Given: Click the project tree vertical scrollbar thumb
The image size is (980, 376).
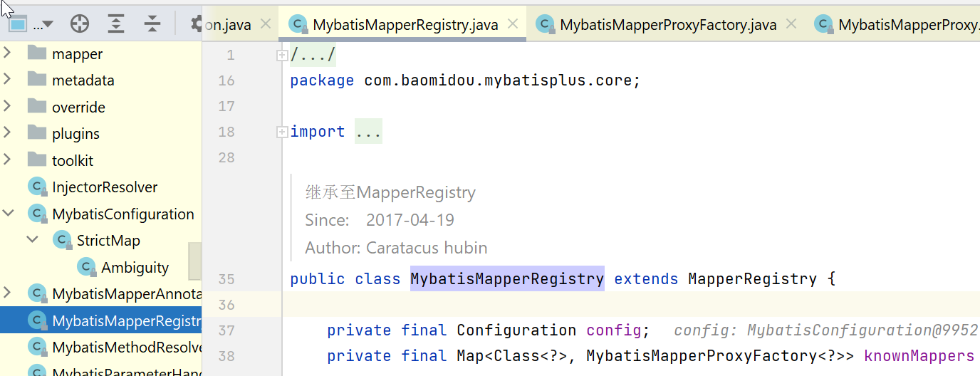Looking at the screenshot, I should (x=195, y=261).
